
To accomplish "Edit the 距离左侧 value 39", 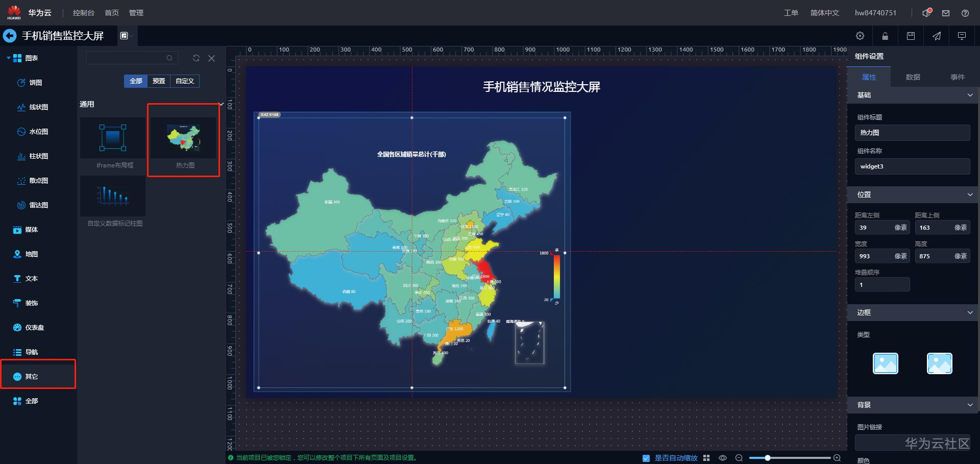I will (882, 228).
